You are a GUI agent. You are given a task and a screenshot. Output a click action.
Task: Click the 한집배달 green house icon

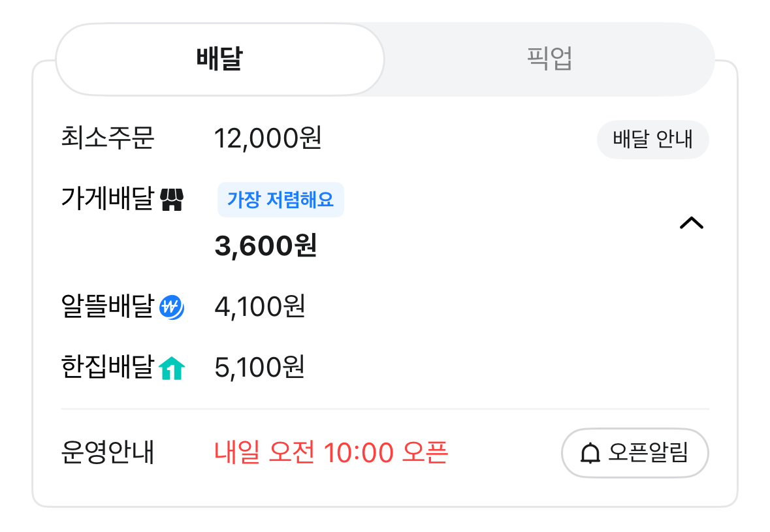click(172, 368)
